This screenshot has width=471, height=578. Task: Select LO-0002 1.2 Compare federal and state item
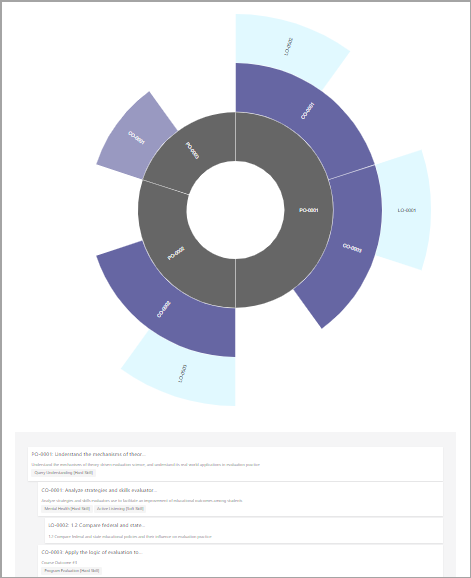point(244,530)
